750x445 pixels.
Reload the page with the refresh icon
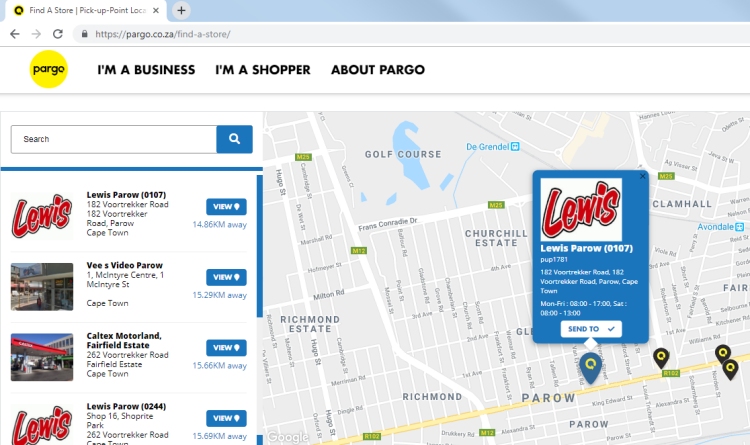pyautogui.click(x=58, y=34)
